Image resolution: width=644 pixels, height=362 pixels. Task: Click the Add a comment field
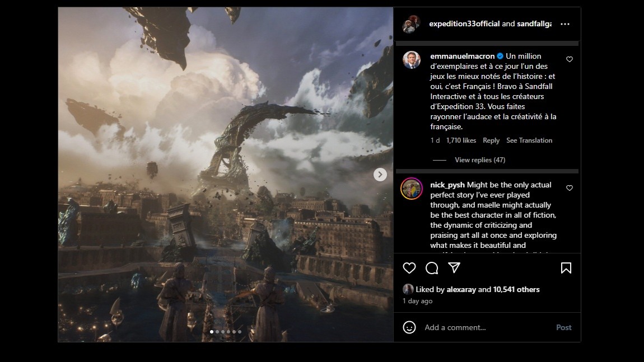(487, 327)
